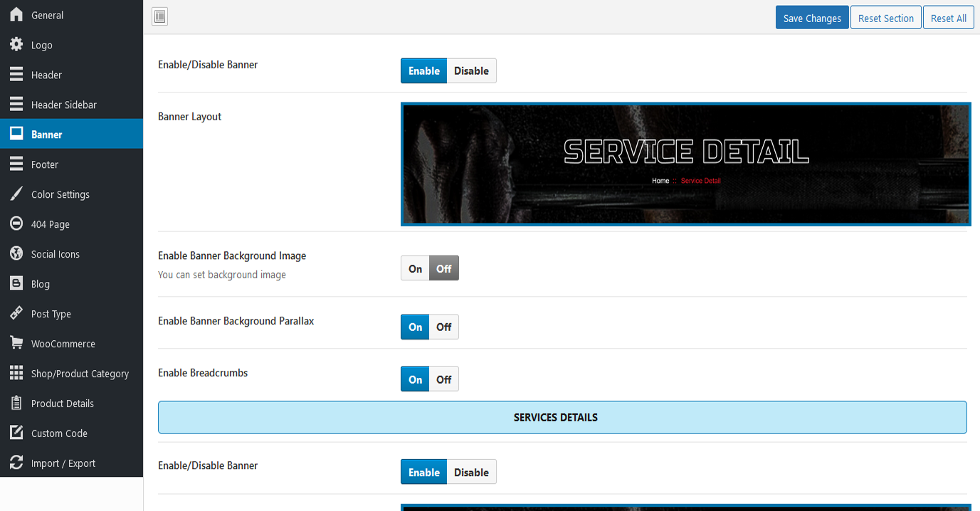The height and width of the screenshot is (511, 980).
Task: Turn on Banner Background Image
Action: [415, 268]
